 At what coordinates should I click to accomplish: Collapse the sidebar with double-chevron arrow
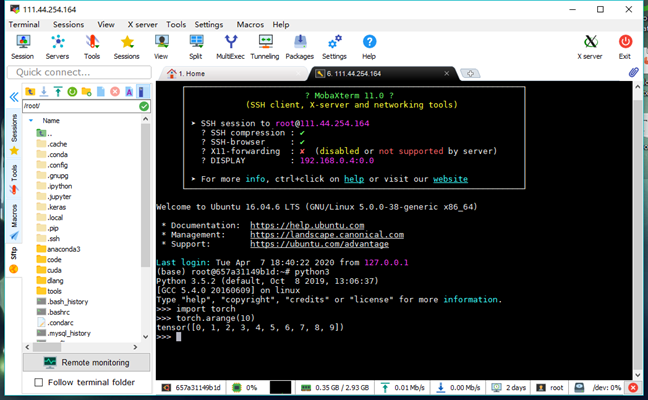click(x=14, y=97)
